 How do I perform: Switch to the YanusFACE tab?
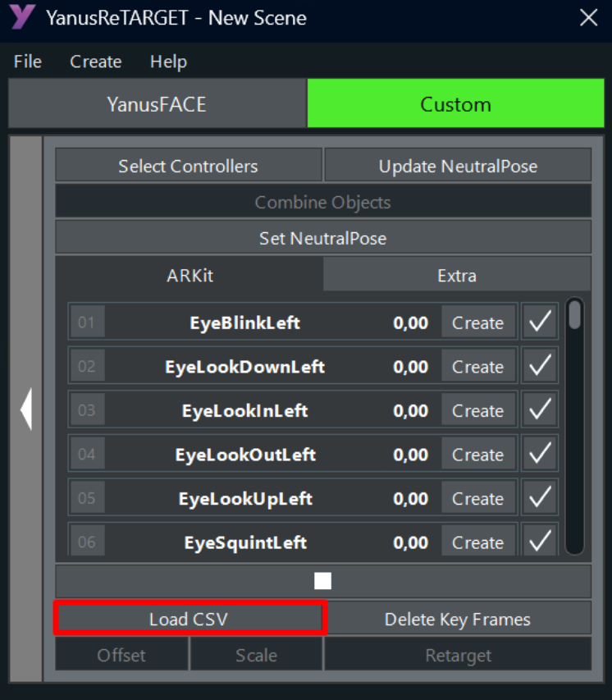tap(158, 104)
